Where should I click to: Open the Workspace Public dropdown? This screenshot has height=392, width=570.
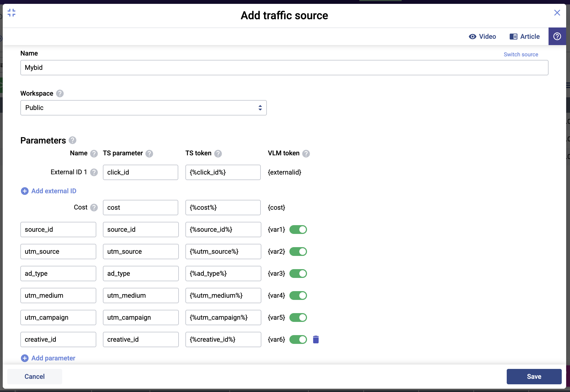(x=143, y=108)
